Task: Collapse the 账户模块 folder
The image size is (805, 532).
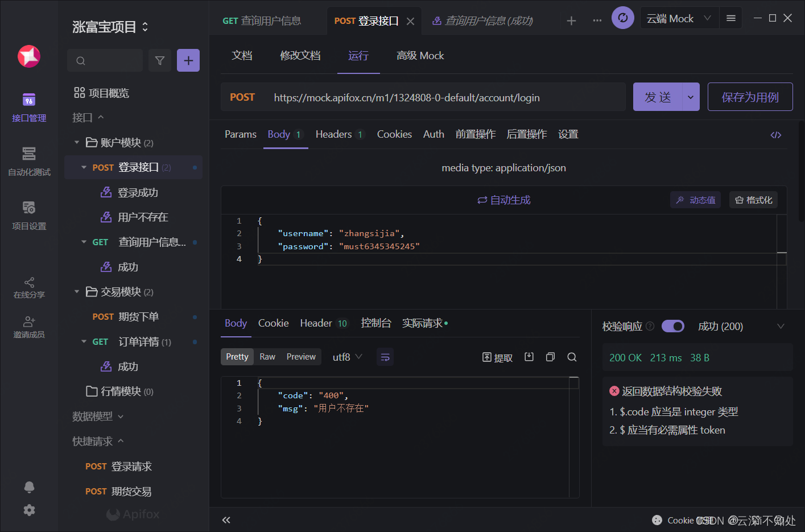Action: click(x=77, y=142)
